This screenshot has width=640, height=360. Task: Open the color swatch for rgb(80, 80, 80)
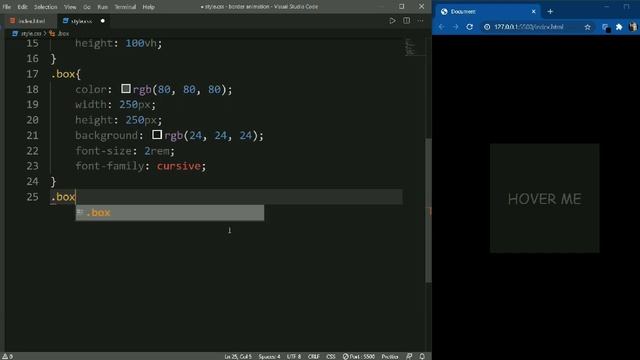pos(126,89)
